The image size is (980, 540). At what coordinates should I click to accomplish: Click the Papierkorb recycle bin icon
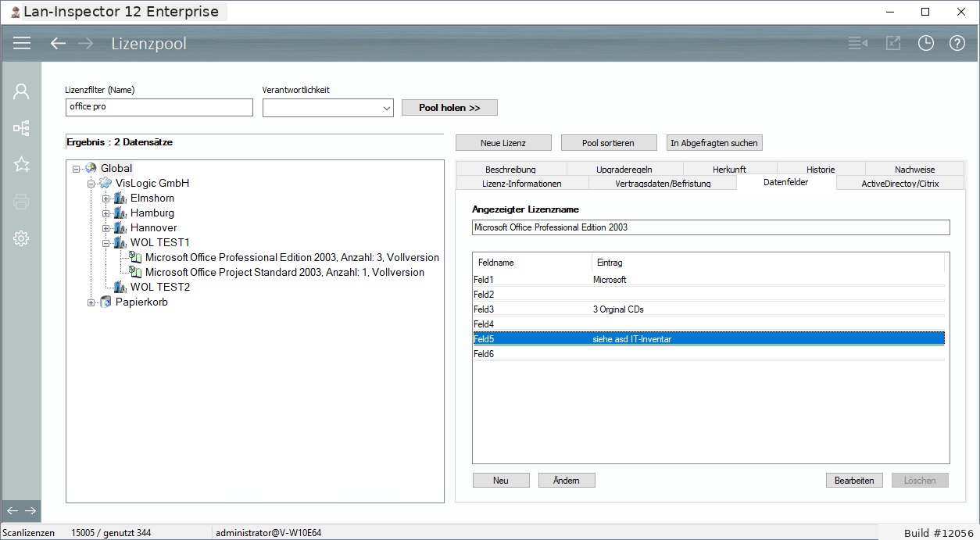(x=106, y=302)
